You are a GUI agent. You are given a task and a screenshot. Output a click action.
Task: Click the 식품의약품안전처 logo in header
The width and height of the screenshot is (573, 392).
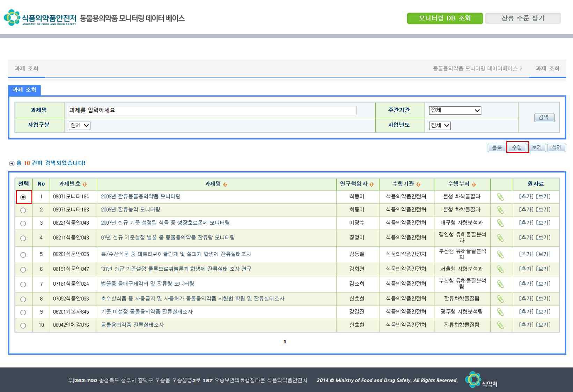(40, 18)
